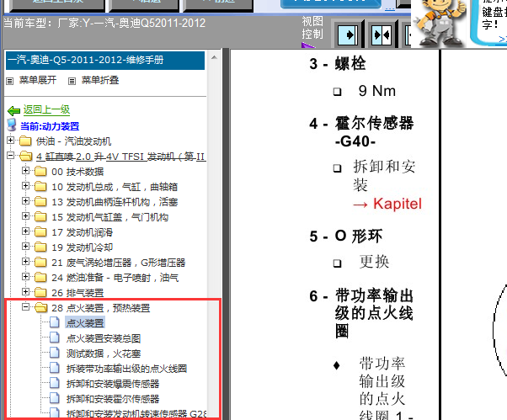
Task: Click the vertical divider between panels
Action: (226, 234)
